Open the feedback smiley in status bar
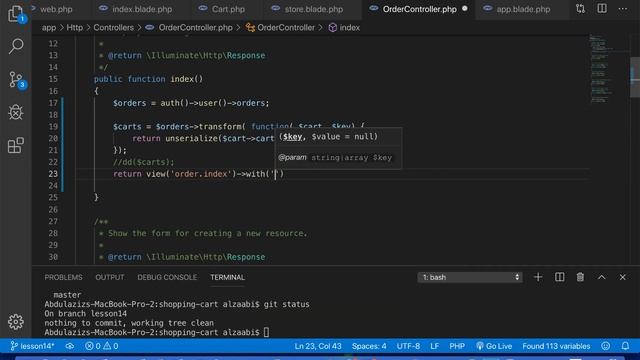The height and width of the screenshot is (360, 640). coord(606,346)
